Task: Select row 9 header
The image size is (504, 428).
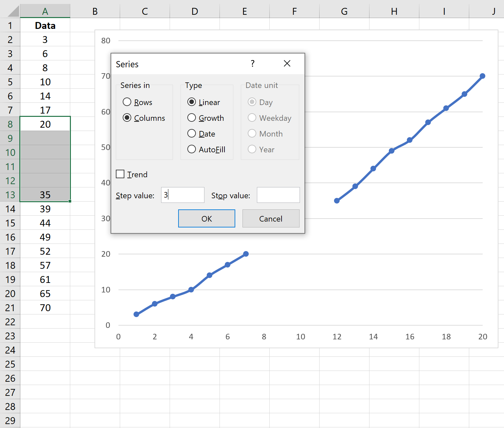Action: (x=10, y=139)
